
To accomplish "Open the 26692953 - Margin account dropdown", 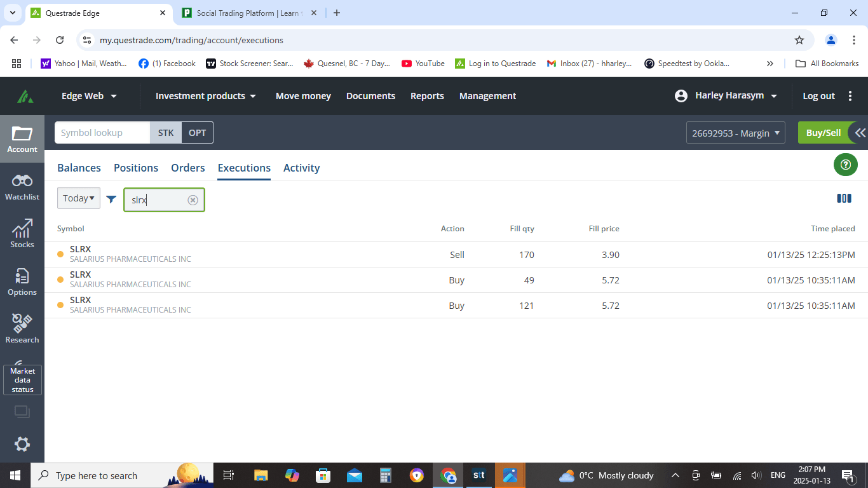I will [x=736, y=133].
